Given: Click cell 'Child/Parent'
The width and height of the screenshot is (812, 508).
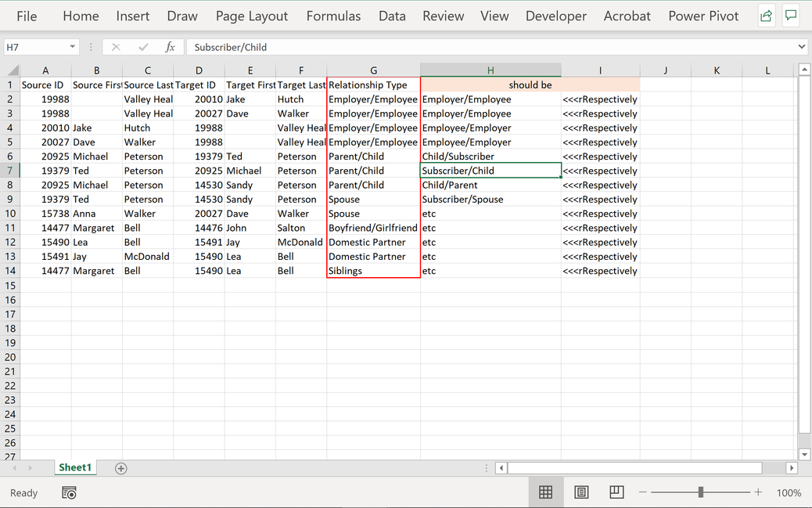Looking at the screenshot, I should pyautogui.click(x=490, y=185).
